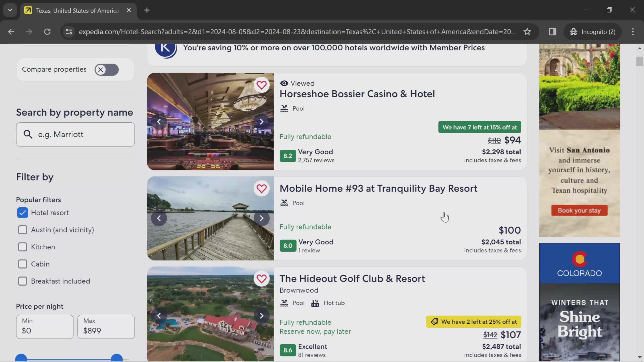Click the Horseshoe Bossier Casino hotel thumbnail

pyautogui.click(x=210, y=122)
